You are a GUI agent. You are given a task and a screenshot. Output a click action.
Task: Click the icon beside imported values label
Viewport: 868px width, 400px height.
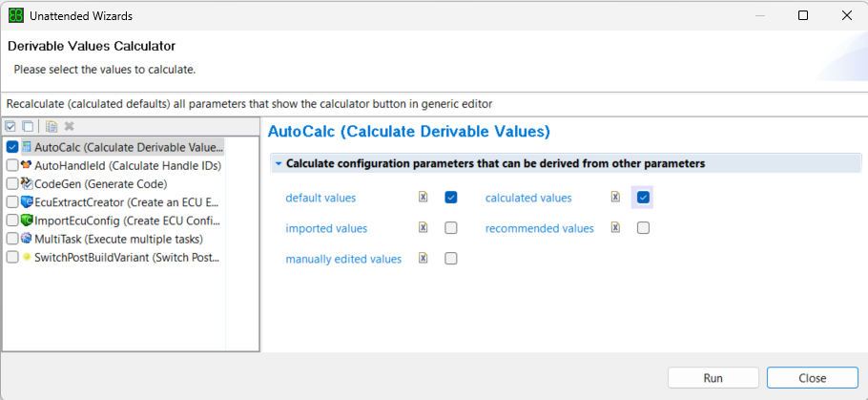(x=423, y=228)
